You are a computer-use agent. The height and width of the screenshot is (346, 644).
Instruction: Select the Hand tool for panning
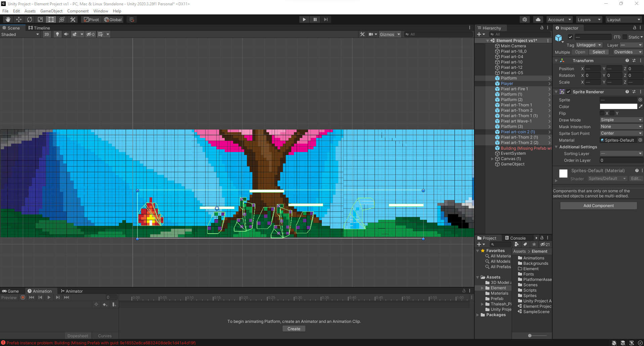[x=7, y=19]
